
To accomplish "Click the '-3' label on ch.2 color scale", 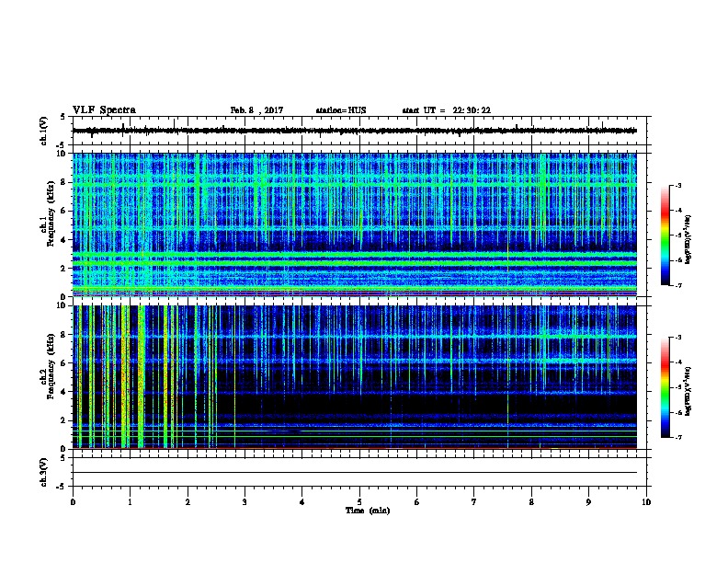I will [x=677, y=338].
